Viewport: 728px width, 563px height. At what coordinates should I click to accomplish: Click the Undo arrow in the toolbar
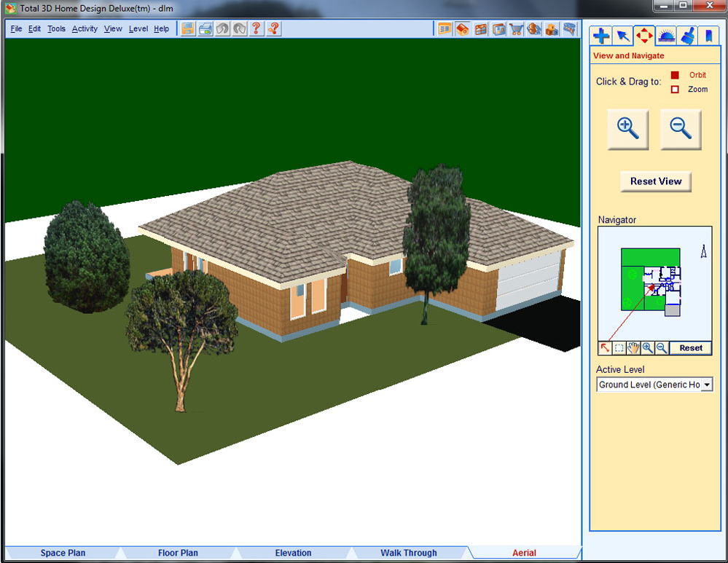pyautogui.click(x=222, y=29)
